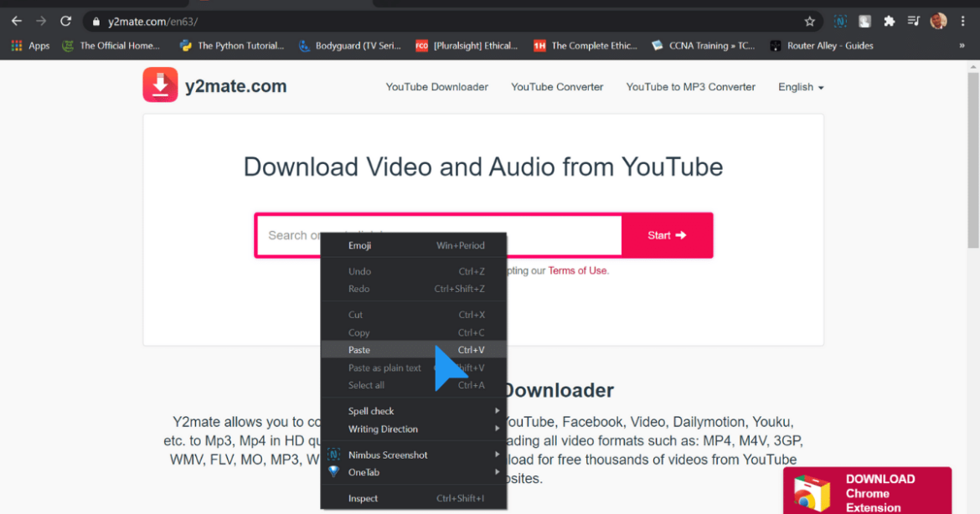980x514 pixels.
Task: Open the Extensions puzzle piece icon
Action: 889,21
